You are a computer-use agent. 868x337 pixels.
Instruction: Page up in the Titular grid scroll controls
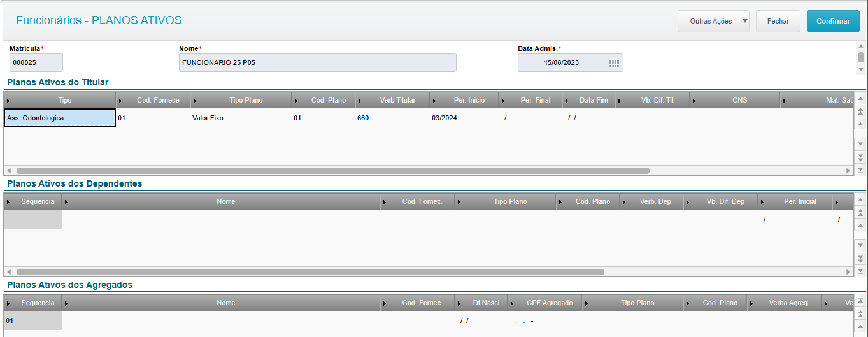[860, 111]
